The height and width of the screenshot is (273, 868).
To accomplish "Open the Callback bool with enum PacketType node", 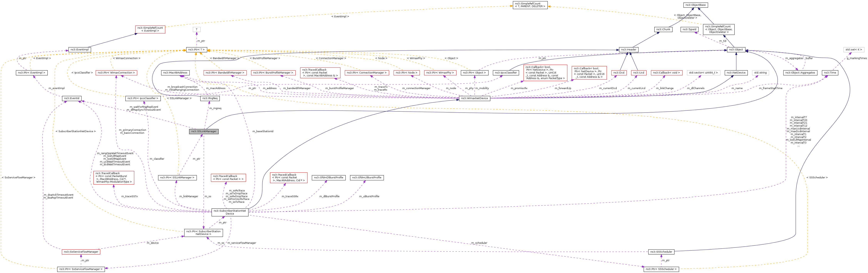I will click(545, 73).
